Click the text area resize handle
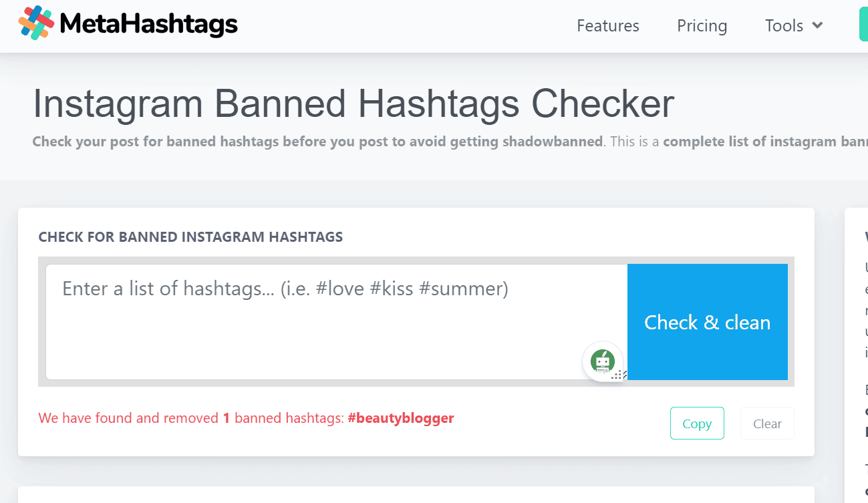The height and width of the screenshot is (503, 868). (x=619, y=375)
